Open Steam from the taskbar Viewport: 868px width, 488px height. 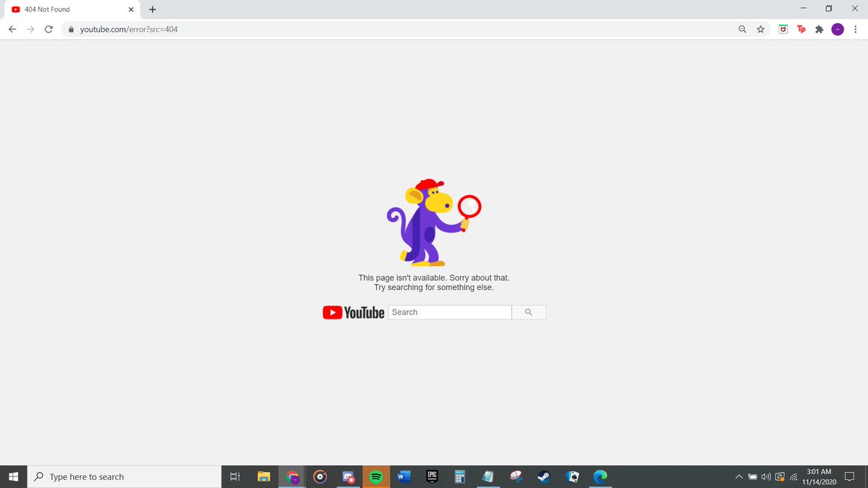543,476
